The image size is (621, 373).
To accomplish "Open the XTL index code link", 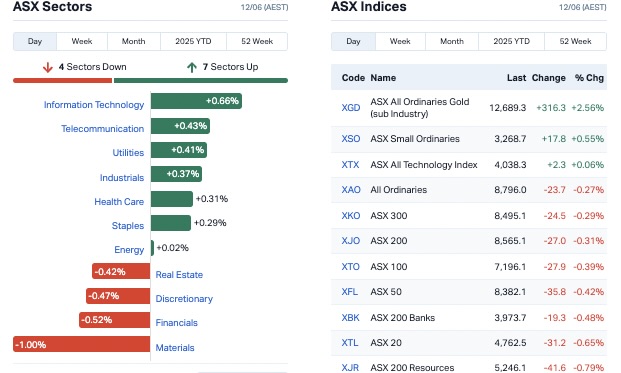I will click(x=350, y=343).
